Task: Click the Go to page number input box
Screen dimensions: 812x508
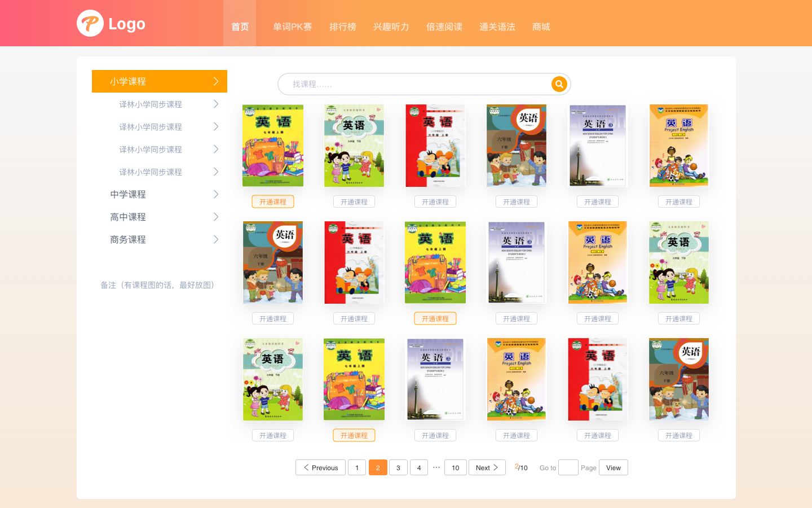Action: click(568, 467)
